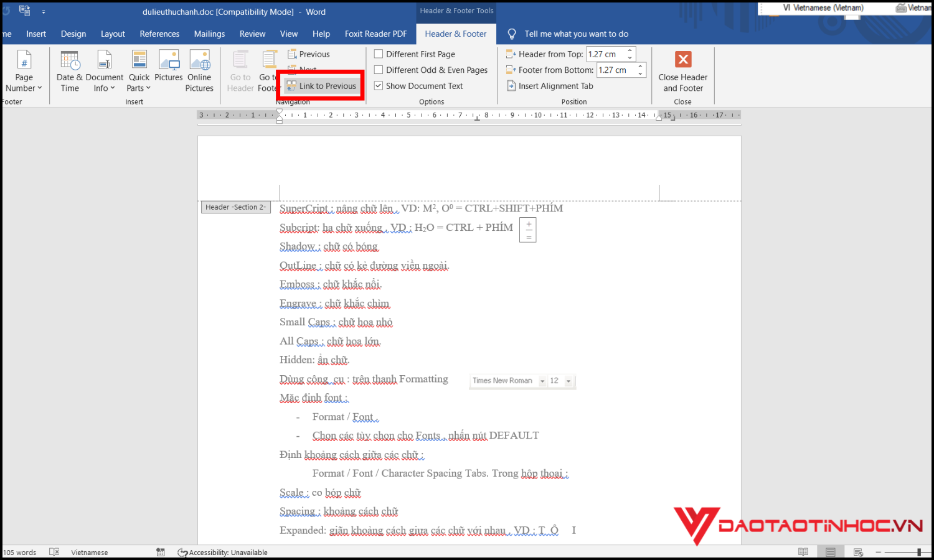Uncheck Show Document Text
The width and height of the screenshot is (934, 560).
(379, 86)
